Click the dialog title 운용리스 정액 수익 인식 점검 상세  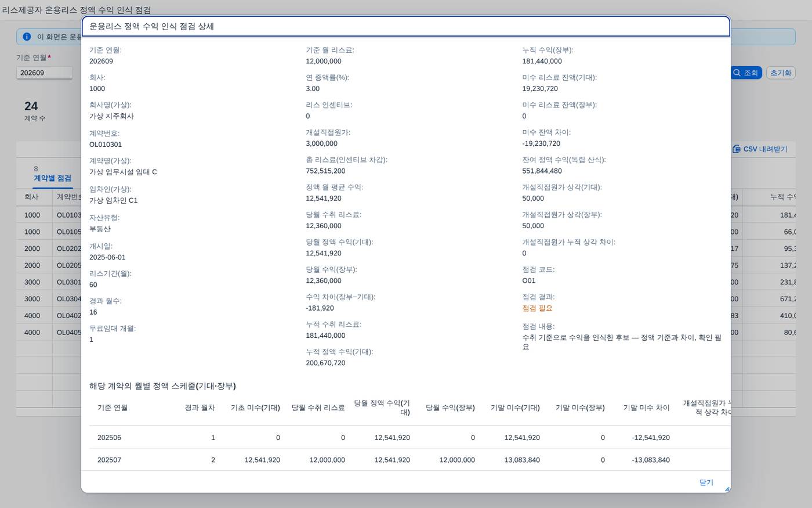(x=151, y=26)
